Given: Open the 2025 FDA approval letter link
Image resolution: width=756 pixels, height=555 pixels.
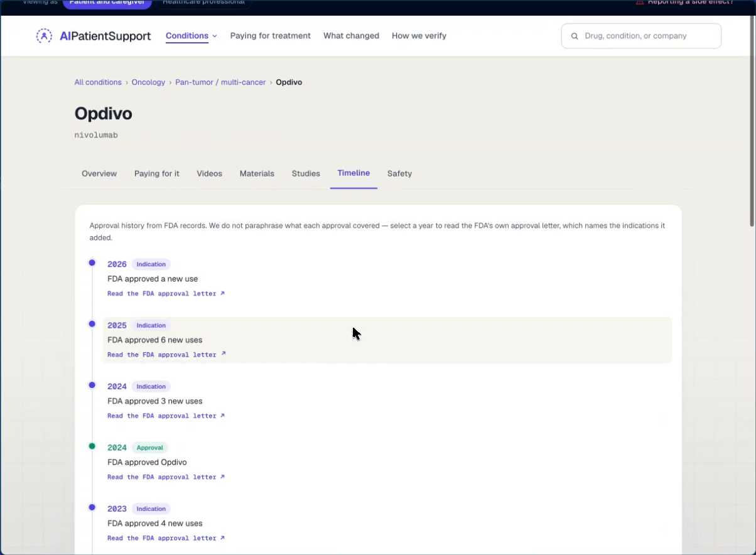Looking at the screenshot, I should [166, 355].
